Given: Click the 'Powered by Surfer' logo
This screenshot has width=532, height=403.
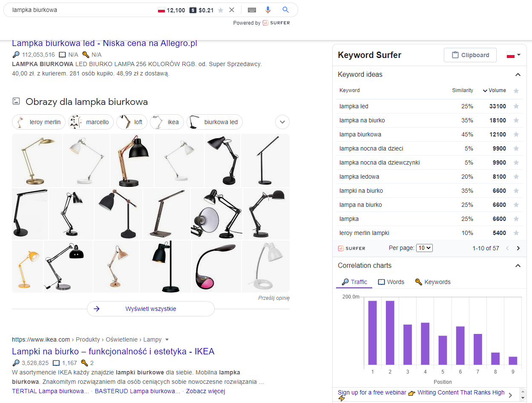Looking at the screenshot, I should tap(276, 23).
